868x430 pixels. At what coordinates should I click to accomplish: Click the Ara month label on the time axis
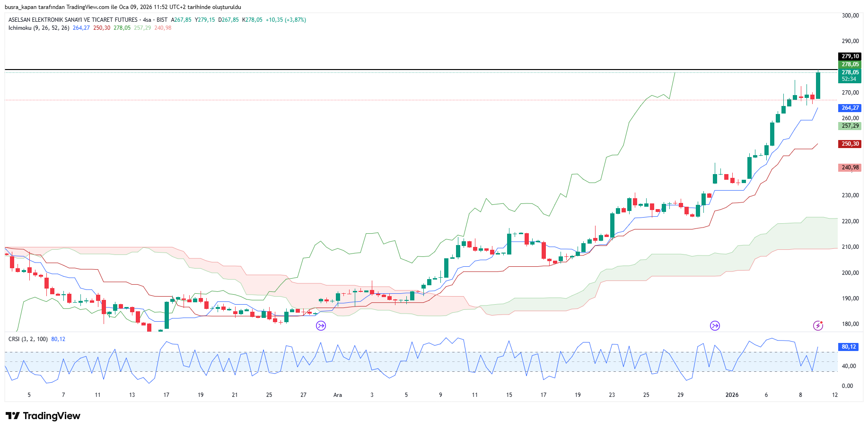(x=338, y=395)
